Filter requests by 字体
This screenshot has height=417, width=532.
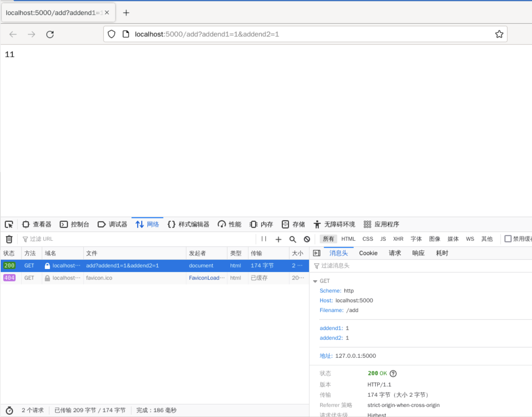(x=416, y=239)
